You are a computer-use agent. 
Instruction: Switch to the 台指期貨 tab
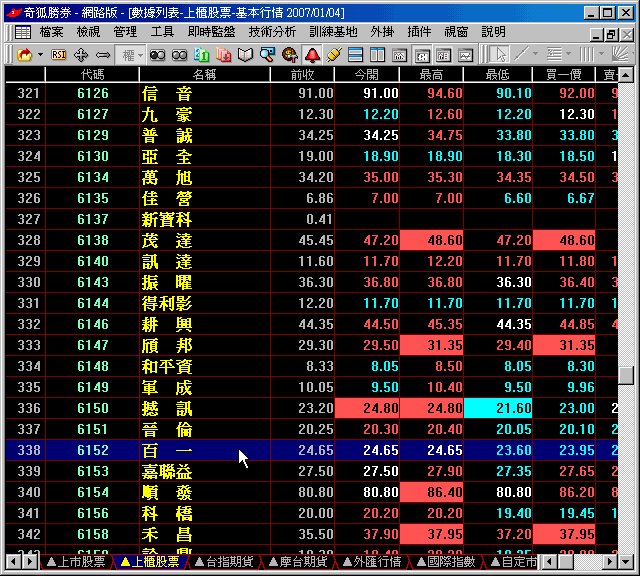click(x=224, y=562)
